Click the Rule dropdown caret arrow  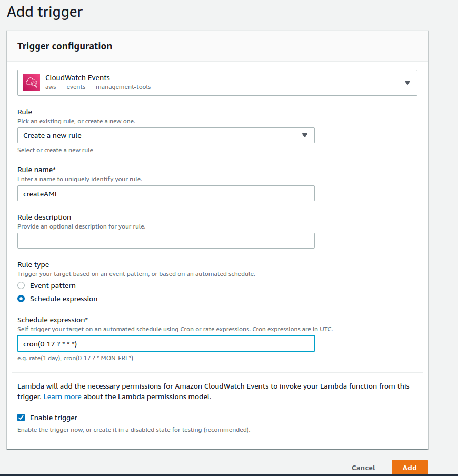(x=304, y=135)
